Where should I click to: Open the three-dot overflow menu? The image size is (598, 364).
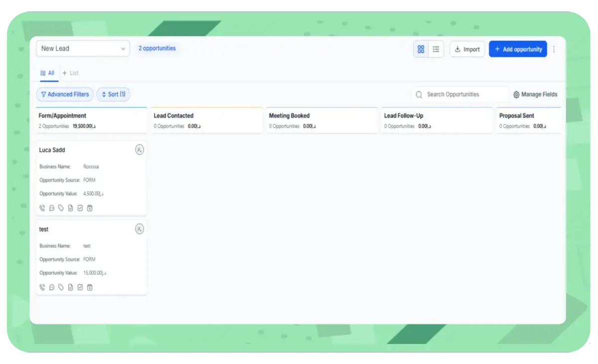tap(554, 49)
